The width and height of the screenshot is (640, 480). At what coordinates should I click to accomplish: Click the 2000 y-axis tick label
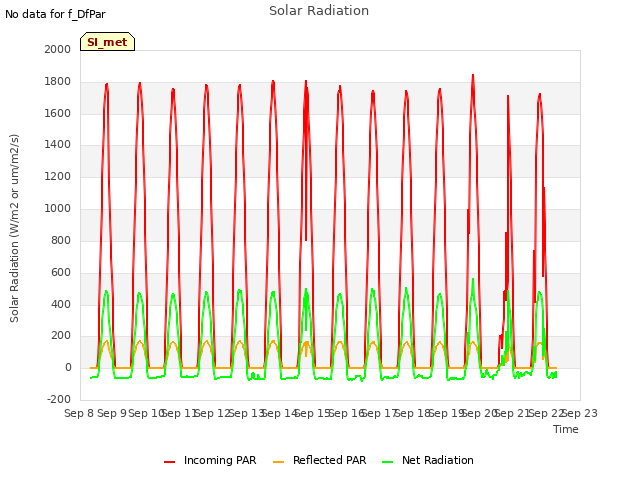click(58, 49)
